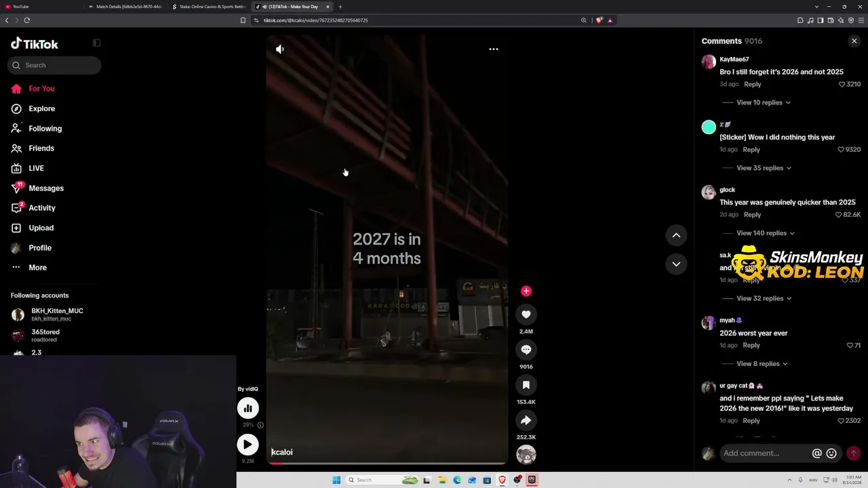Close the Comments panel
The image size is (868, 488).
(854, 41)
